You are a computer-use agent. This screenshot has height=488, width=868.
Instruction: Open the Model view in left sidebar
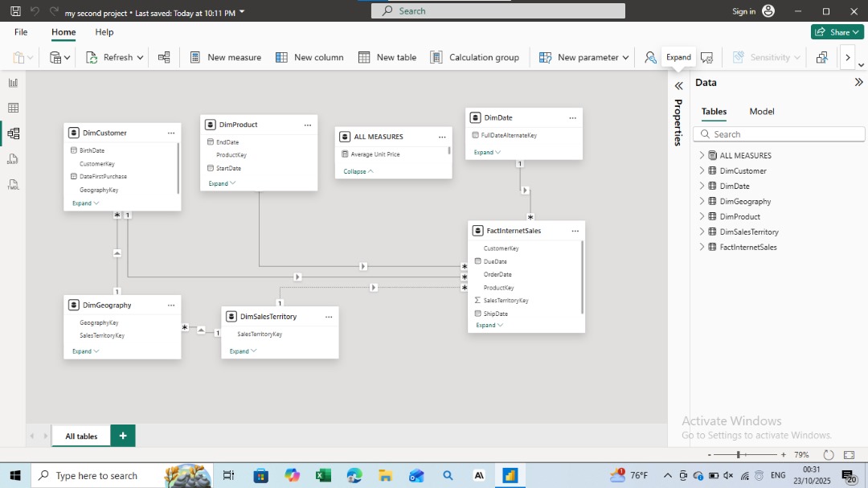point(14,133)
